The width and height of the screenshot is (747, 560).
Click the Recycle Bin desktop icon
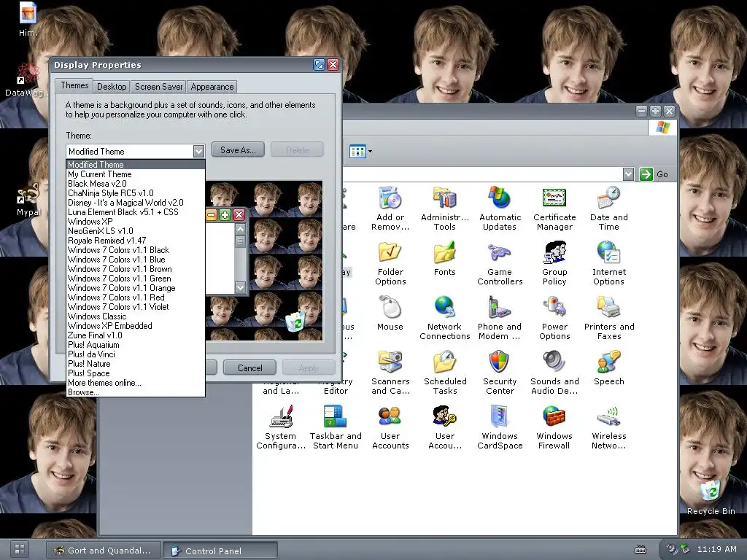(x=711, y=492)
